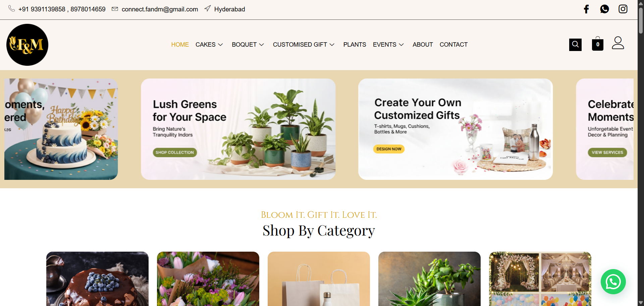This screenshot has height=306, width=644.
Task: Click the Shop Collection button
Action: tap(175, 152)
